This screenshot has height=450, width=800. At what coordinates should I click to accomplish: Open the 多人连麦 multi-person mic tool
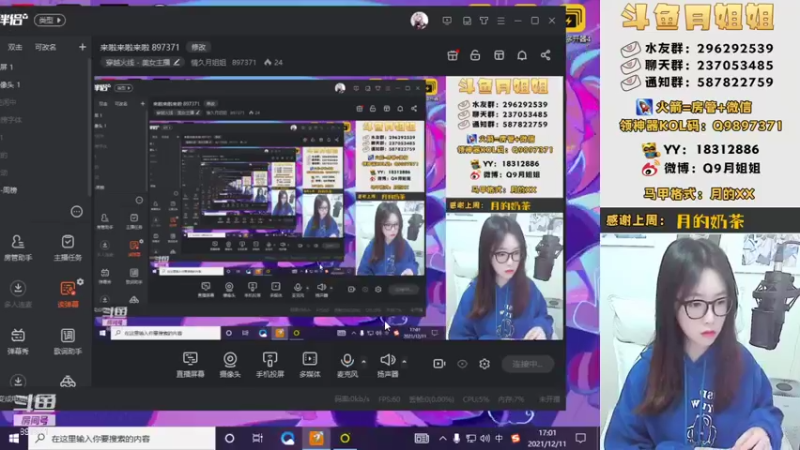point(18,294)
